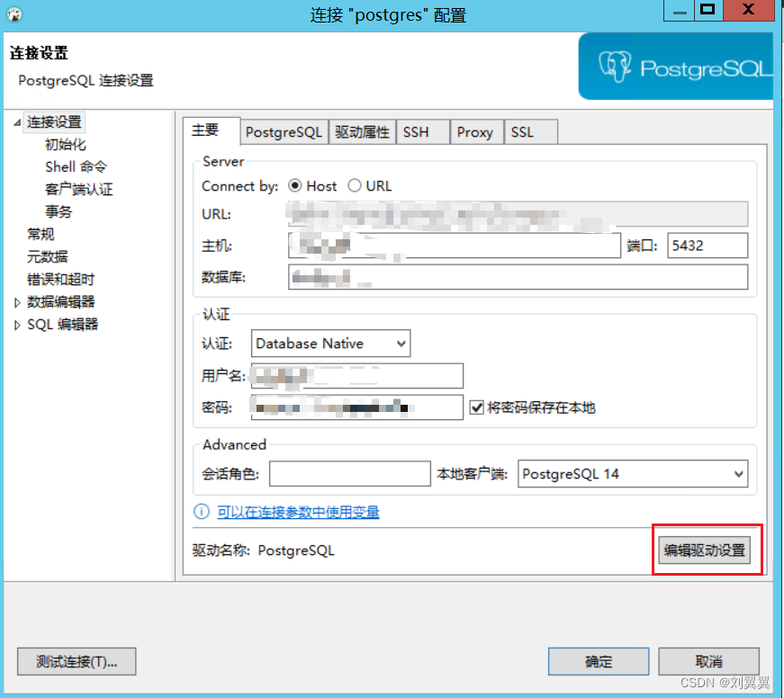
Task: Click the 驱动名称: PostgreSQL text
Action: [x=264, y=550]
